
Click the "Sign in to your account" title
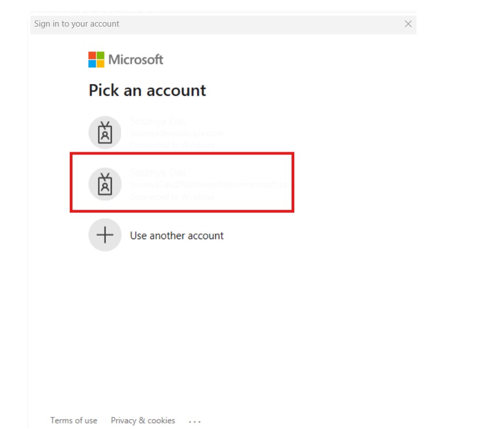click(77, 24)
